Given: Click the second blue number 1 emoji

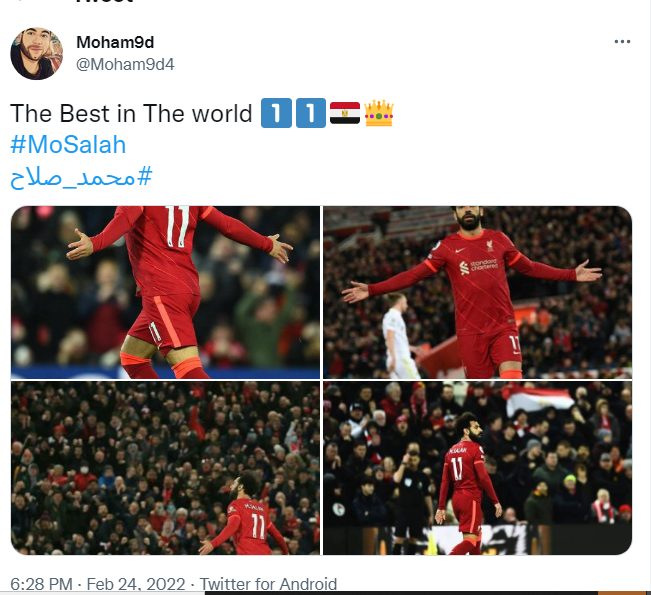Looking at the screenshot, I should (311, 113).
